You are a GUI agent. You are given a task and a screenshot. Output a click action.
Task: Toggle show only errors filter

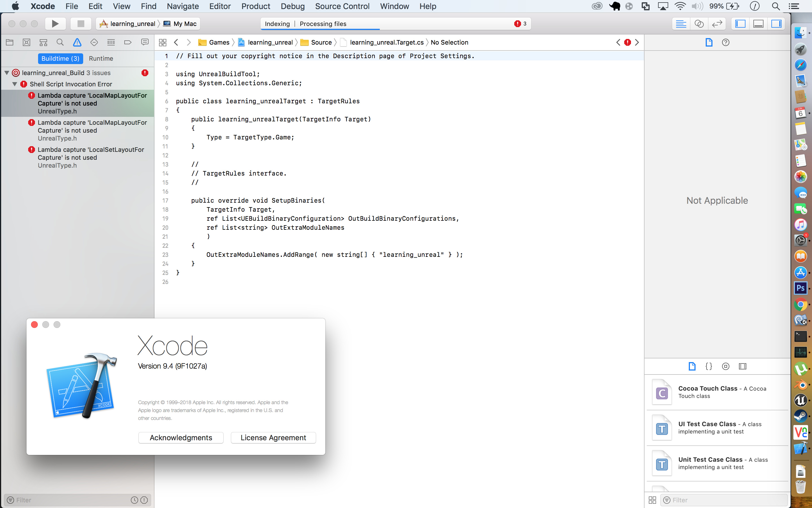tap(144, 500)
